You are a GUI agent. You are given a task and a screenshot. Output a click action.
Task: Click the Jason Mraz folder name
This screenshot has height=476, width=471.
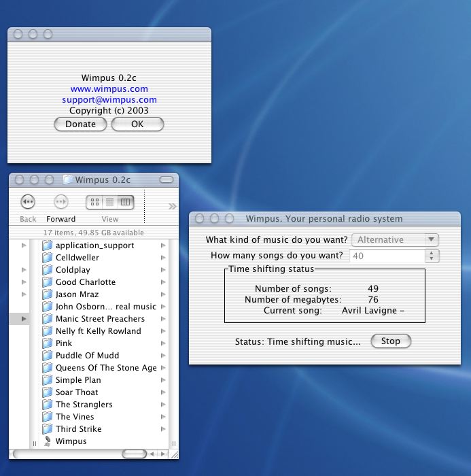click(x=77, y=294)
